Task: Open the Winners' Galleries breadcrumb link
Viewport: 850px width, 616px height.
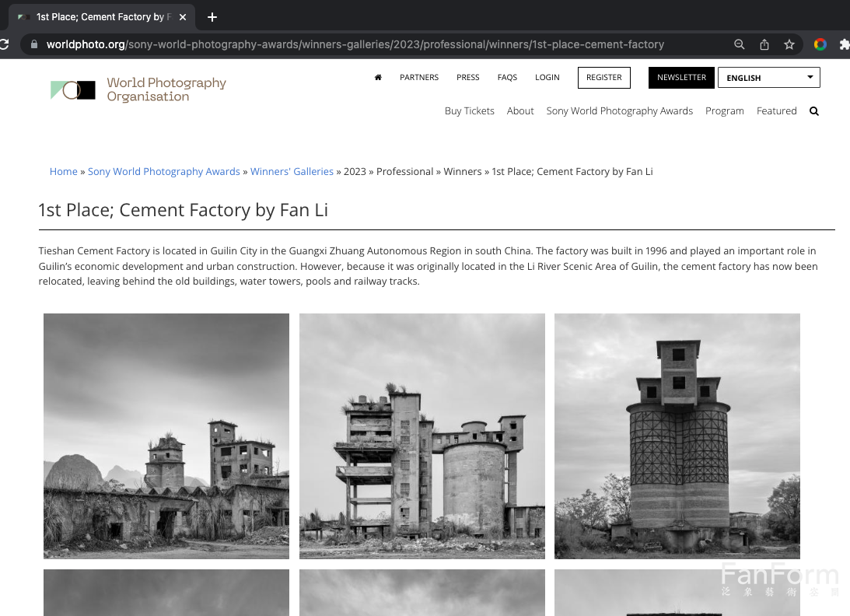Action: click(x=292, y=171)
